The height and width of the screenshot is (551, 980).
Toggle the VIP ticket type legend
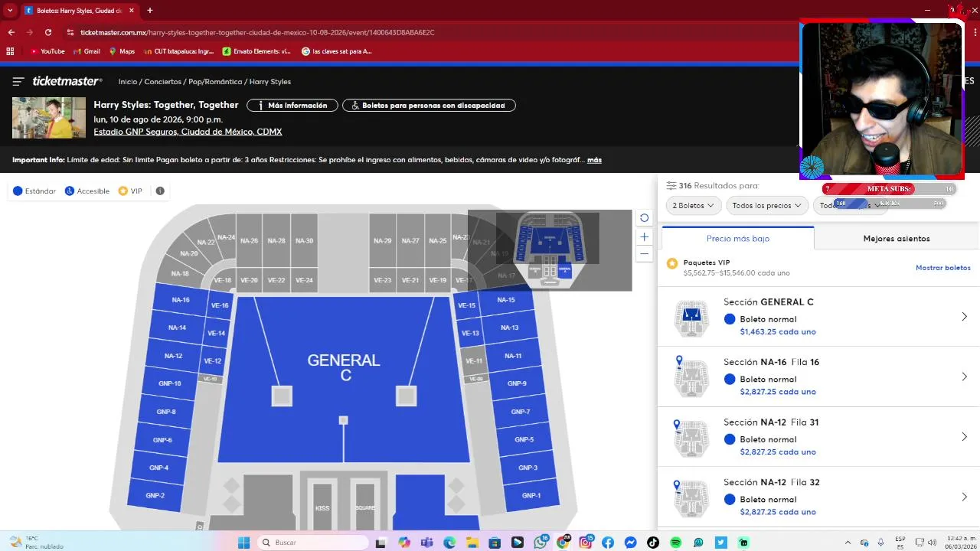130,191
